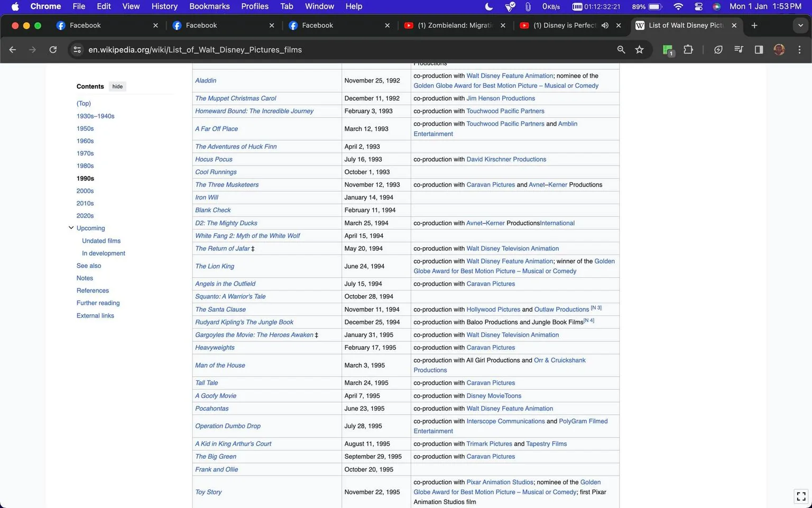This screenshot has height=508, width=812.
Task: Select the 1990s contents entry
Action: tap(85, 178)
